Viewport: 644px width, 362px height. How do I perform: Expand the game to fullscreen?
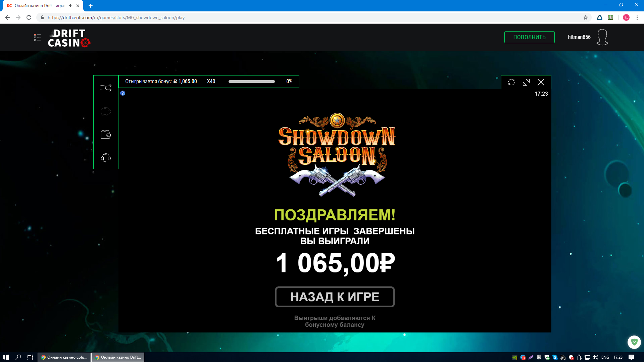click(526, 82)
